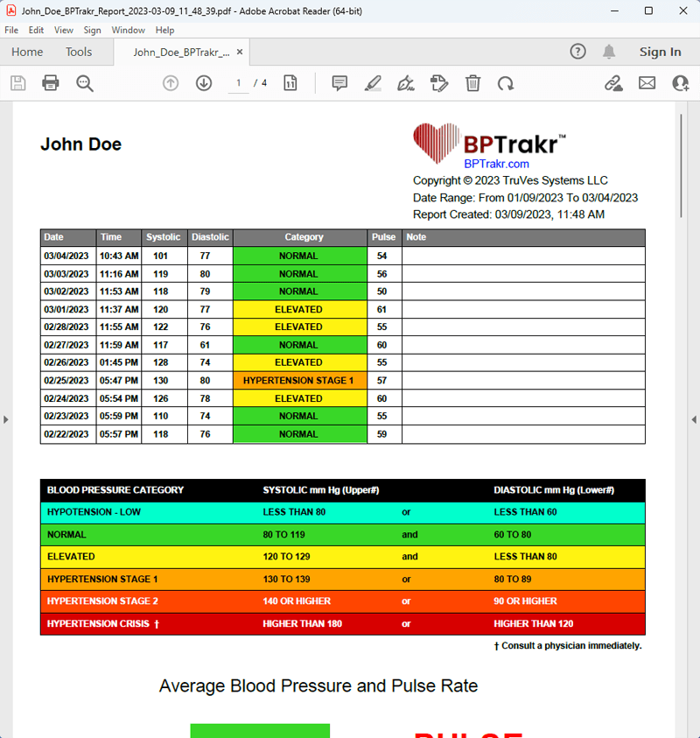
Task: Open the Find text magnifier tool
Action: [x=85, y=83]
